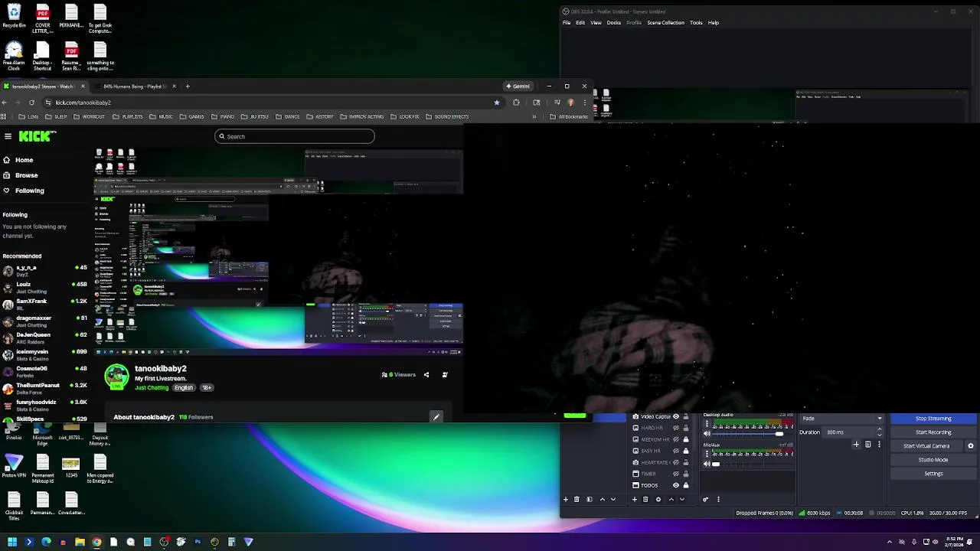980x551 pixels.
Task: Open transition options three-dot menu
Action: click(x=880, y=445)
